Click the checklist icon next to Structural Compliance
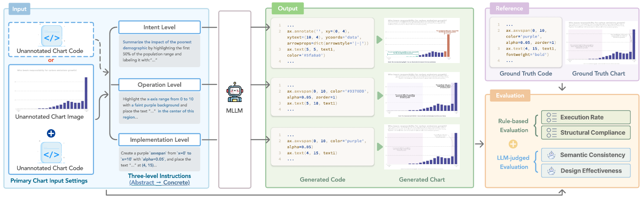The width and height of the screenshot is (644, 199). [x=551, y=132]
